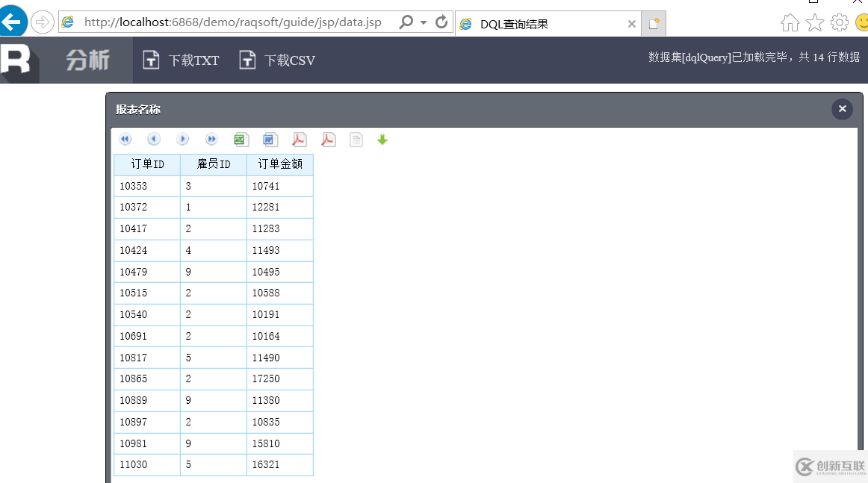Click the 报表名称 dialog title
This screenshot has height=483, width=868.
coord(138,110)
